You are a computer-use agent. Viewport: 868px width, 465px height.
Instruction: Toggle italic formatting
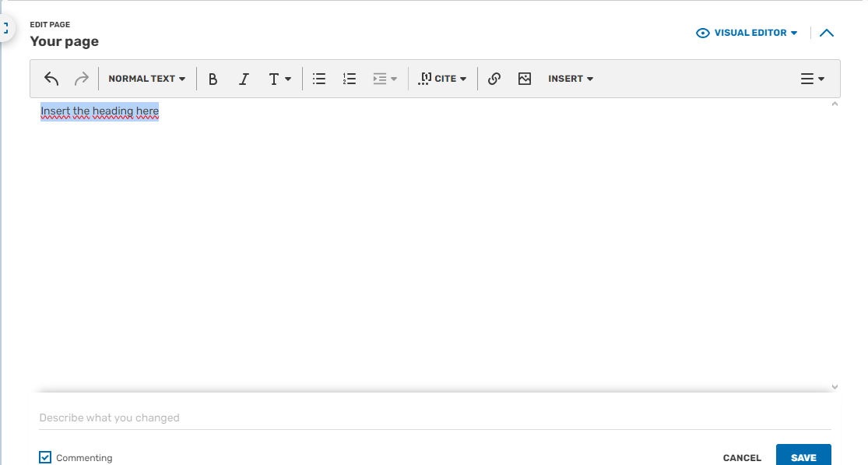pyautogui.click(x=244, y=79)
